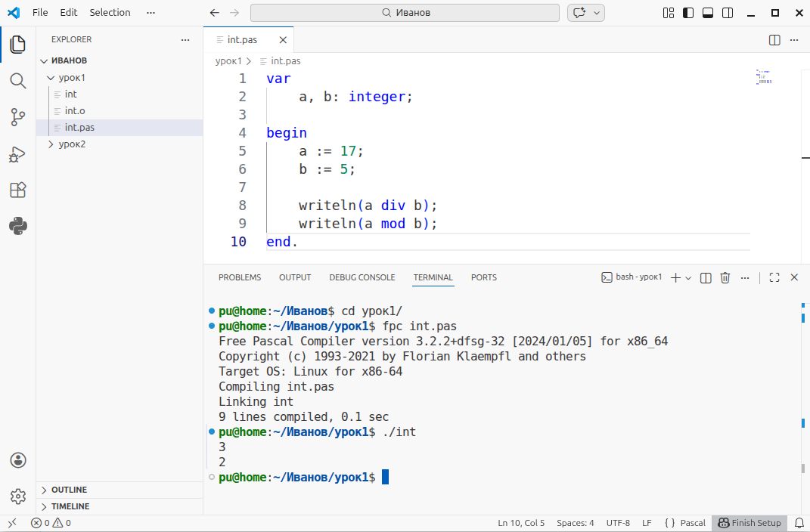
Task: Open the Search view in activity bar
Action: (18, 81)
